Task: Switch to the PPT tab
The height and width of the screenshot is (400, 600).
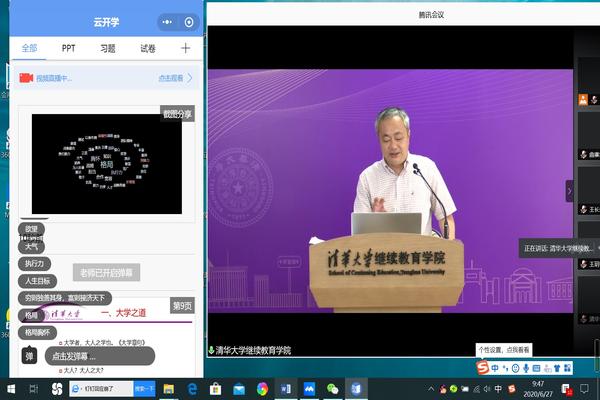Action: tap(68, 48)
